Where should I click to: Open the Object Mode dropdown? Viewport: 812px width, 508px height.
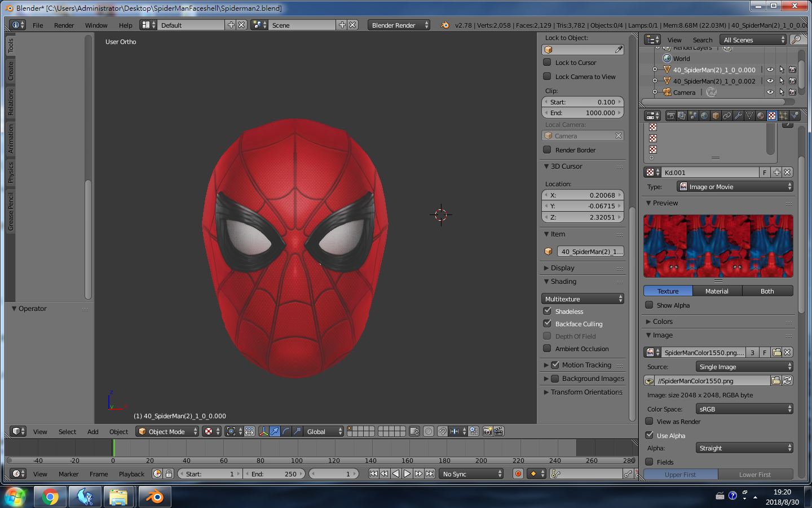167,431
